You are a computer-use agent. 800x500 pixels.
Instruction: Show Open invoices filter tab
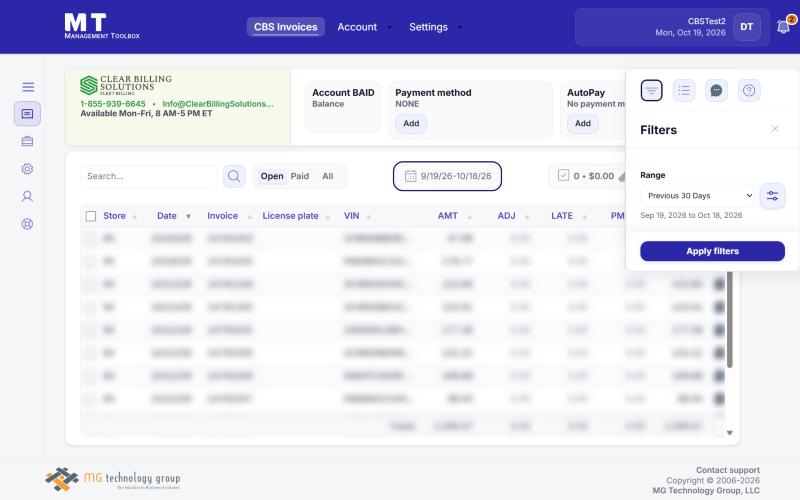click(x=272, y=176)
